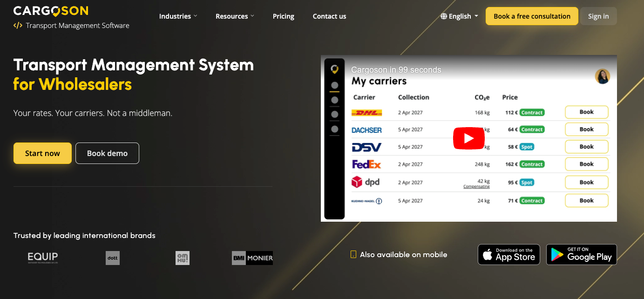
Task: Click the presenter avatar in video corner
Action: [x=603, y=76]
